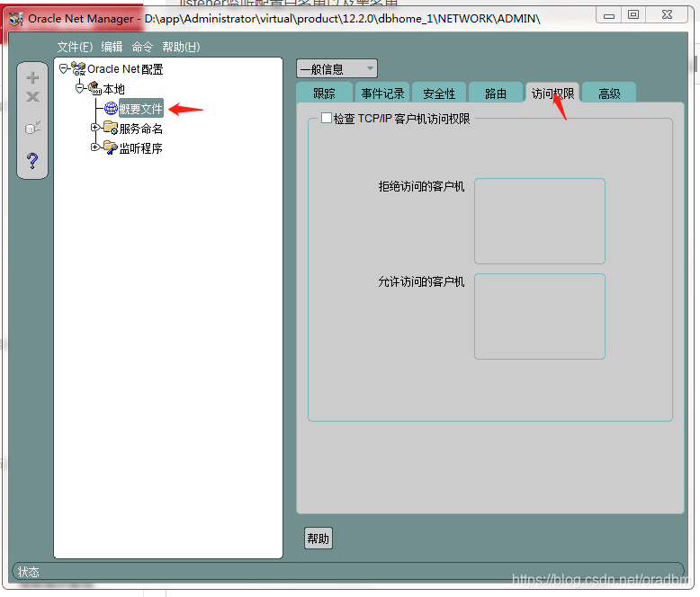Screen dimensions: 700x597
Task: Minimize the Oracle Net Manager window
Action: 609,15
